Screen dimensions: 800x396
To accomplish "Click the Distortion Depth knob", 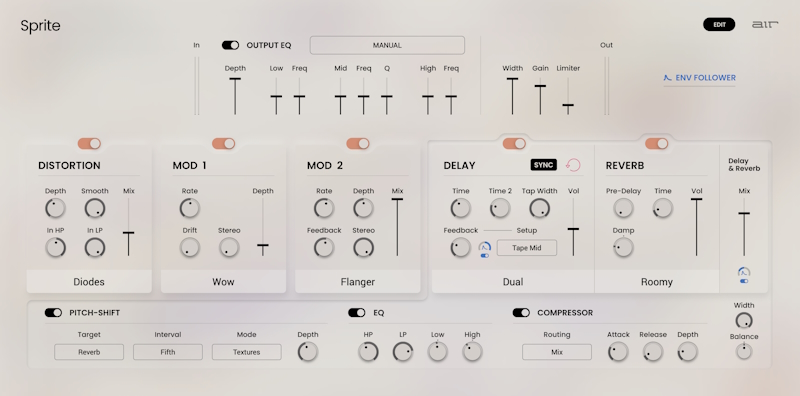I will tap(55, 208).
